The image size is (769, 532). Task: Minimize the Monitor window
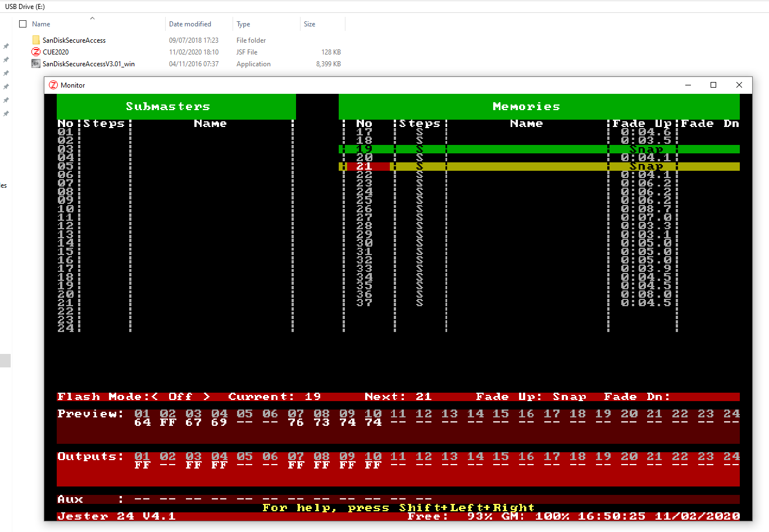(688, 85)
